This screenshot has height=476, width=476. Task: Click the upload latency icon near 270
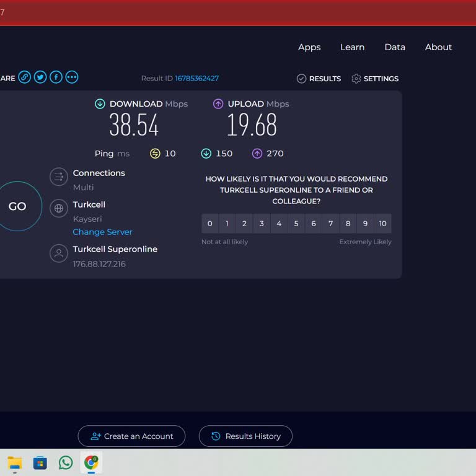click(x=257, y=154)
